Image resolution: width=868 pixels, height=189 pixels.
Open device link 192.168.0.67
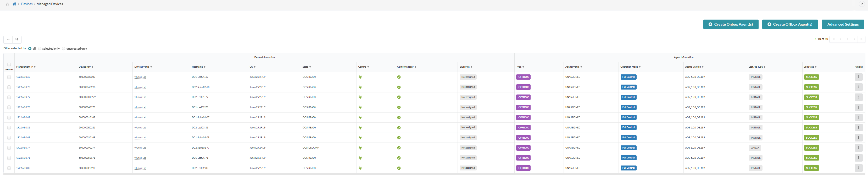[x=23, y=117]
